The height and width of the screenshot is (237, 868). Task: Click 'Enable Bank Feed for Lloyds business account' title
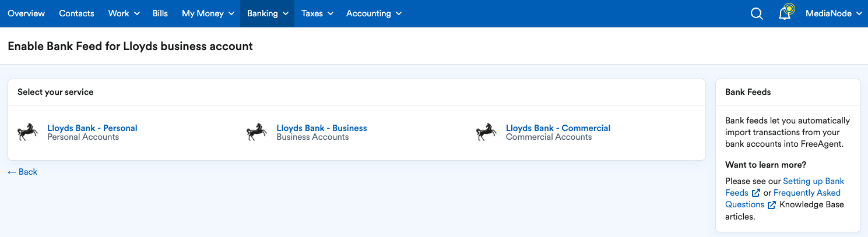130,46
